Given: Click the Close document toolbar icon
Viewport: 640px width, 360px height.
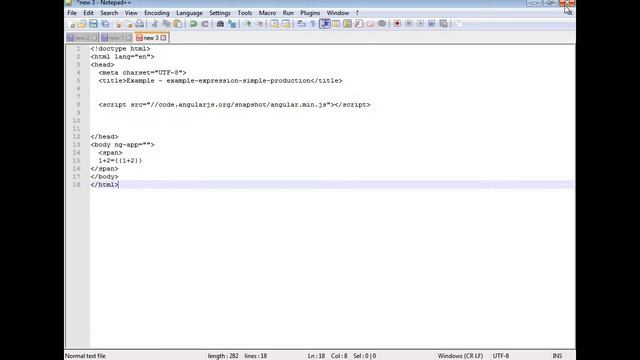Looking at the screenshot, I should (118, 24).
